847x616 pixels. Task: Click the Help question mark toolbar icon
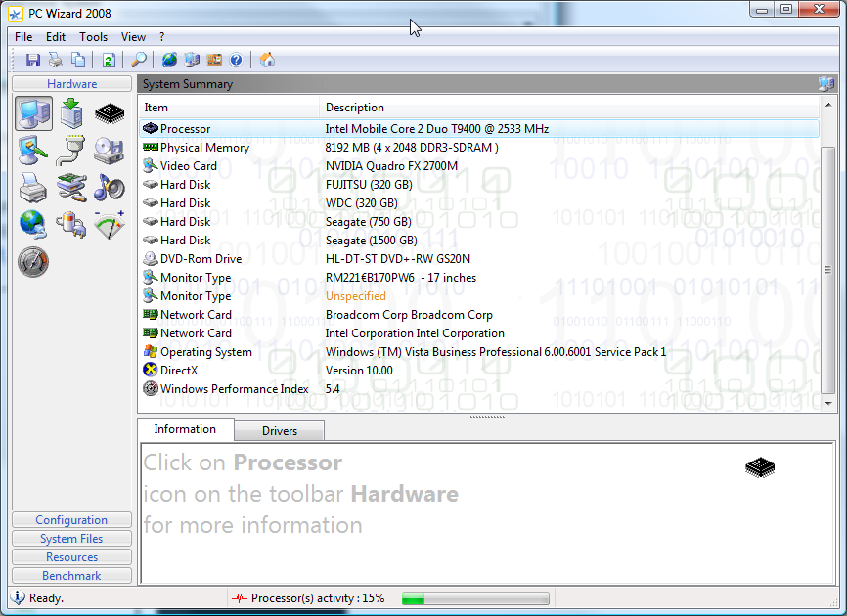coord(236,60)
